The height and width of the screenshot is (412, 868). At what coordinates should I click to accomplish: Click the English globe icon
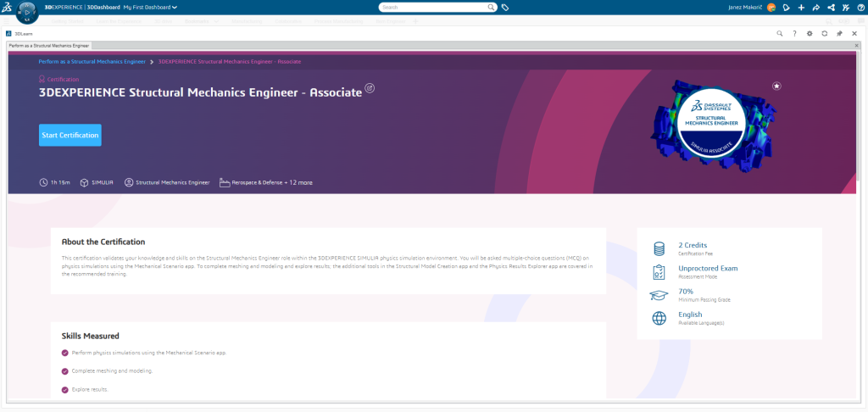click(x=659, y=319)
